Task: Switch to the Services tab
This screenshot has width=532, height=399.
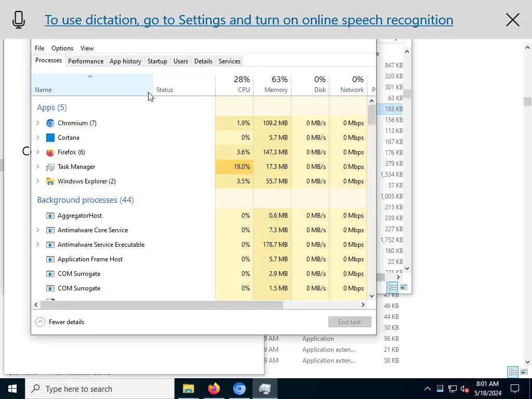Action: tap(229, 61)
